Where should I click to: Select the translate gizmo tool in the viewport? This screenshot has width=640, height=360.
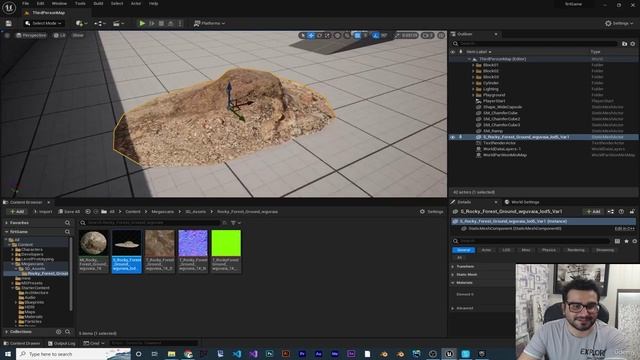click(x=311, y=36)
